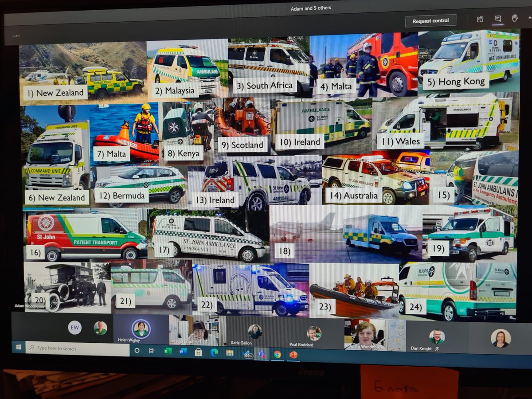Open PowerPoint from the taskbar
532x399 pixels.
[x=293, y=355]
